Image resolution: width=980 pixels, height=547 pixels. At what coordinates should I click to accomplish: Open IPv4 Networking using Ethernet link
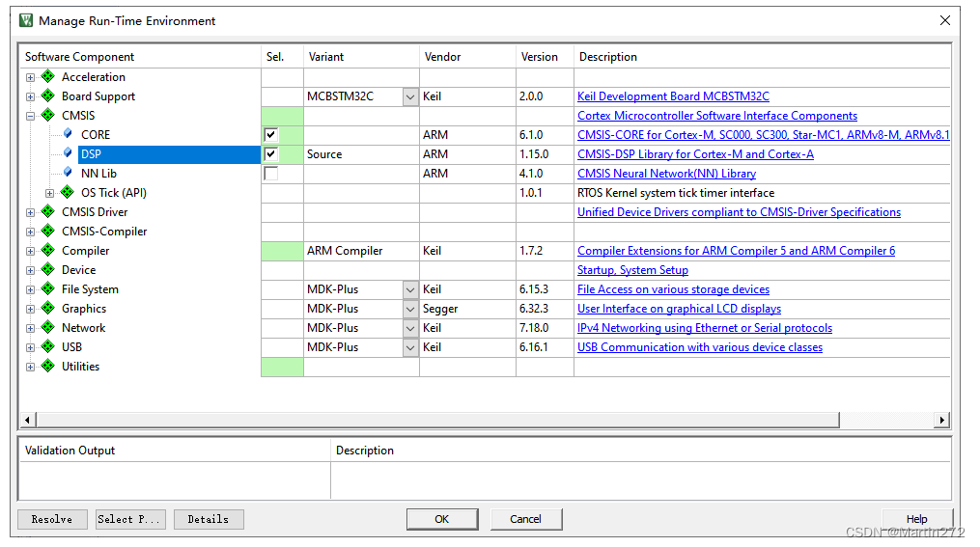point(705,328)
